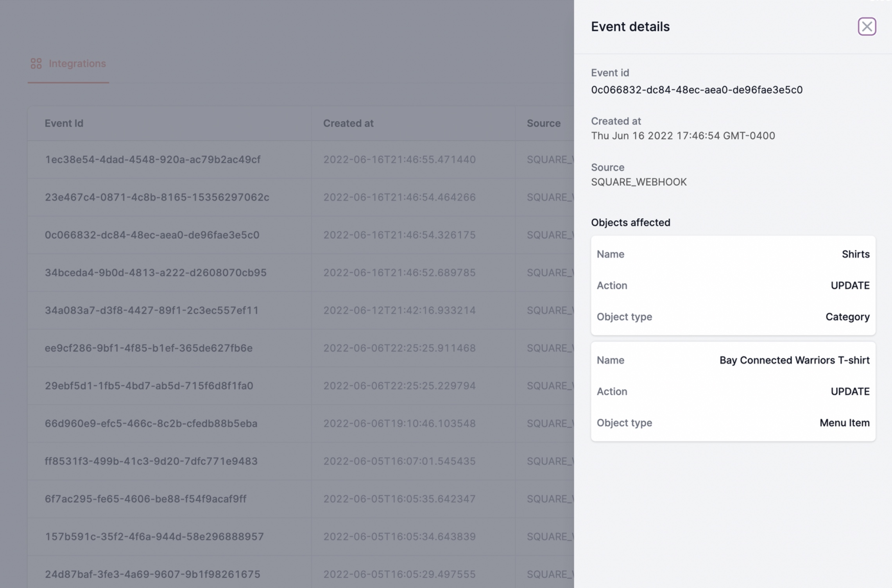Viewport: 892px width, 588px height.
Task: Close the Event details panel
Action: pos(867,27)
